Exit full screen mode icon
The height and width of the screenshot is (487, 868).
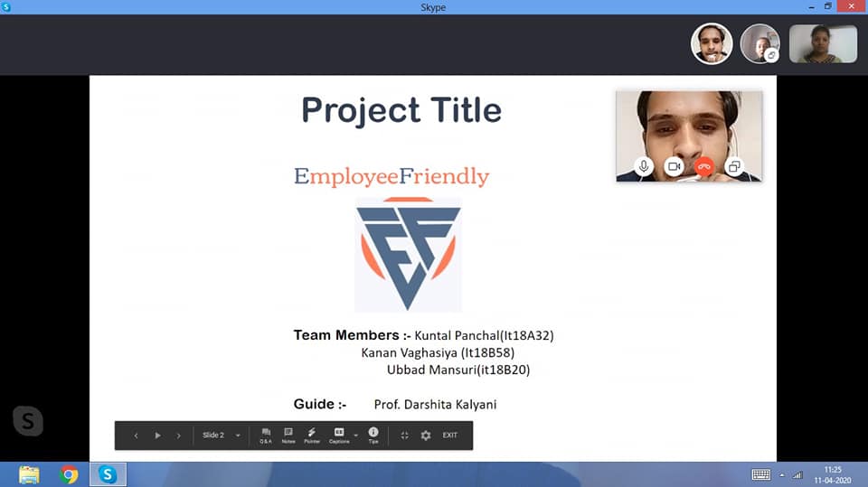point(405,435)
